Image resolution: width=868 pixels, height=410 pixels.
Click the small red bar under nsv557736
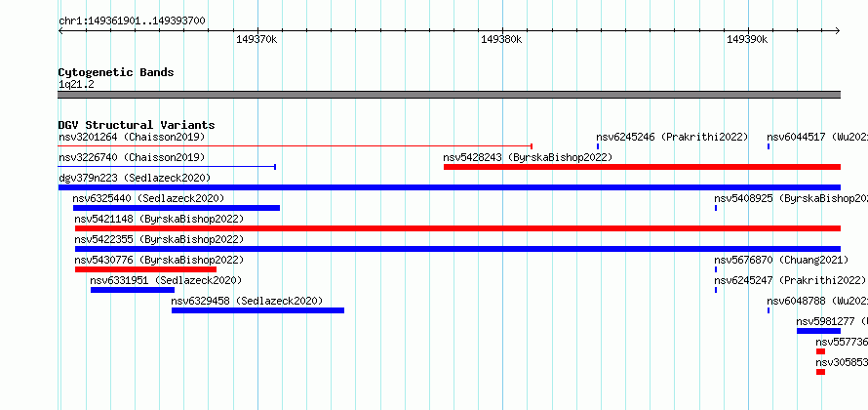(x=820, y=351)
